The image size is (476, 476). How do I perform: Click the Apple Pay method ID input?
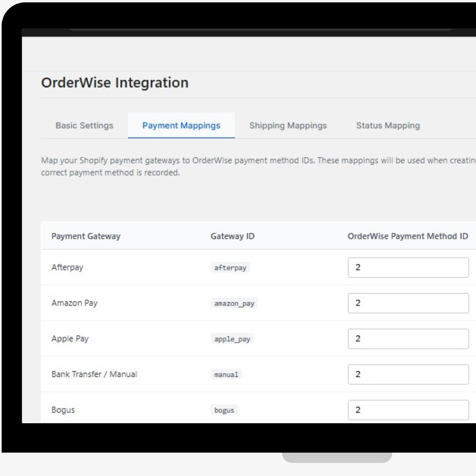pyautogui.click(x=408, y=339)
